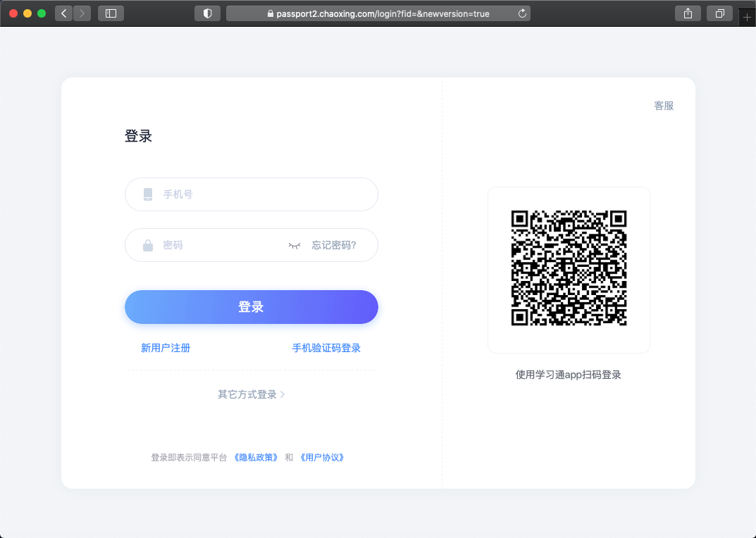Image resolution: width=756 pixels, height=538 pixels.
Task: Click the QR code for app login
Action: [569, 268]
